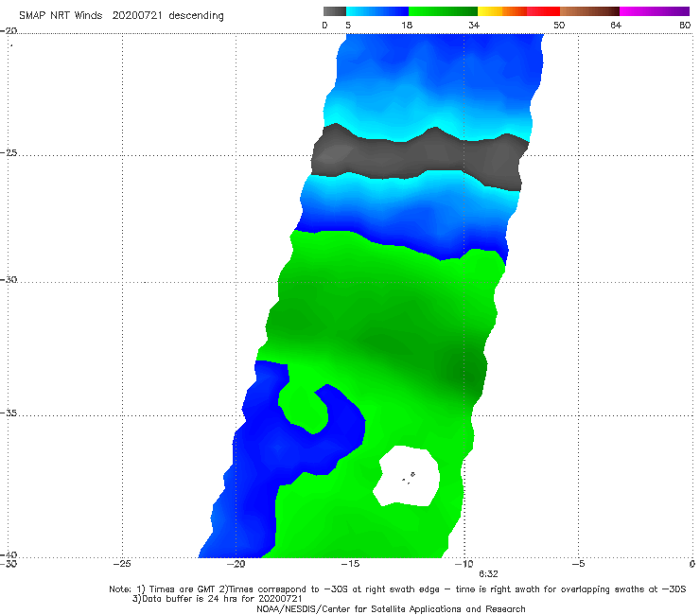
Task: Click the color bar label '18'
Action: [x=407, y=26]
